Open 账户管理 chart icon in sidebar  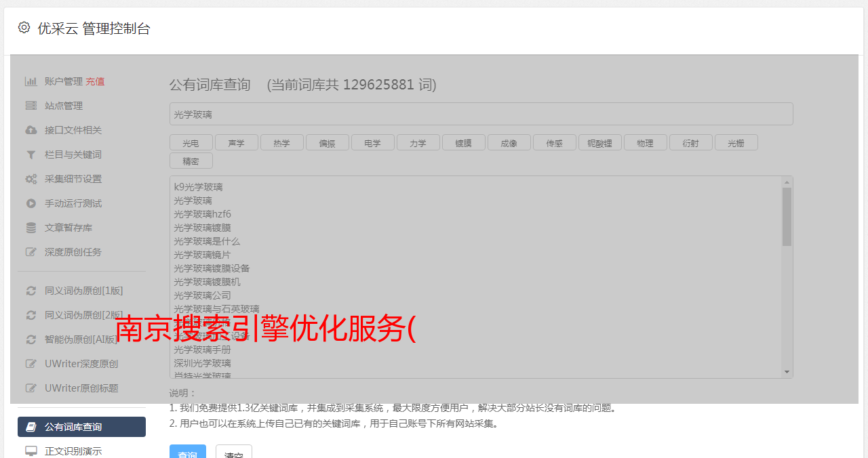click(x=31, y=81)
